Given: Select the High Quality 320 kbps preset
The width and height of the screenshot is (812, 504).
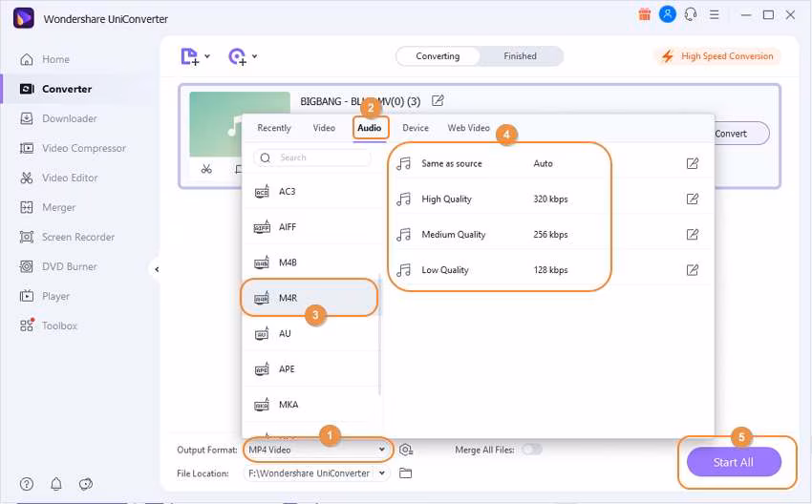Looking at the screenshot, I should [547, 199].
